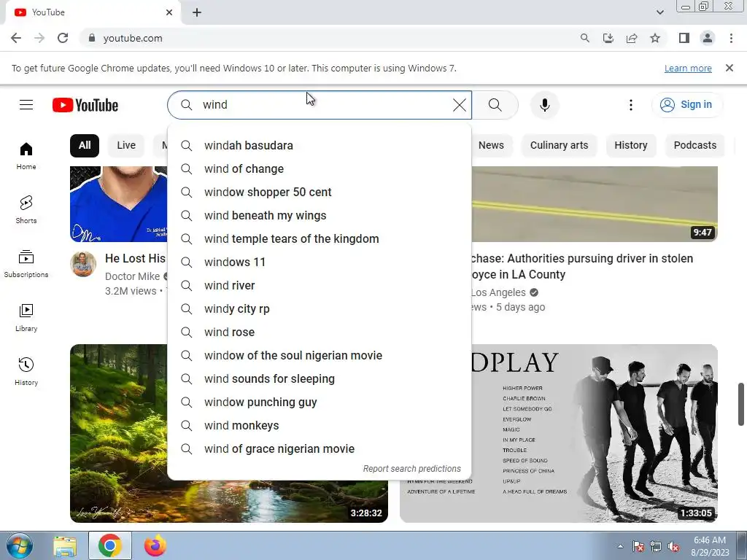Screen dimensions: 747x560
Task: Open a new browser tab
Action: point(197,12)
